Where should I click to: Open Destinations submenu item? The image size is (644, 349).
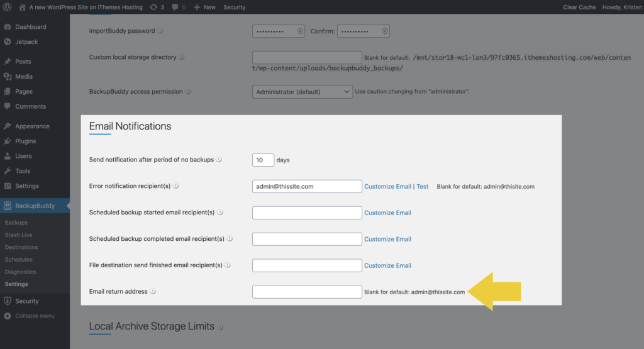(21, 247)
